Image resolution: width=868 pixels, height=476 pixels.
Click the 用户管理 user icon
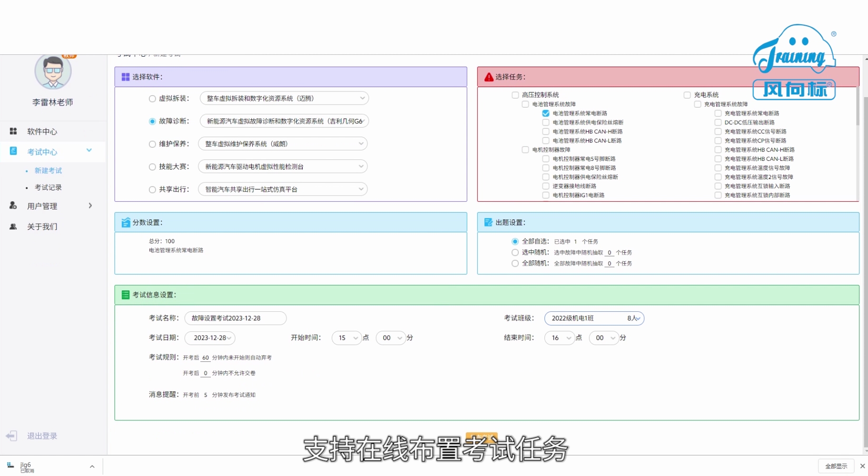click(x=13, y=206)
